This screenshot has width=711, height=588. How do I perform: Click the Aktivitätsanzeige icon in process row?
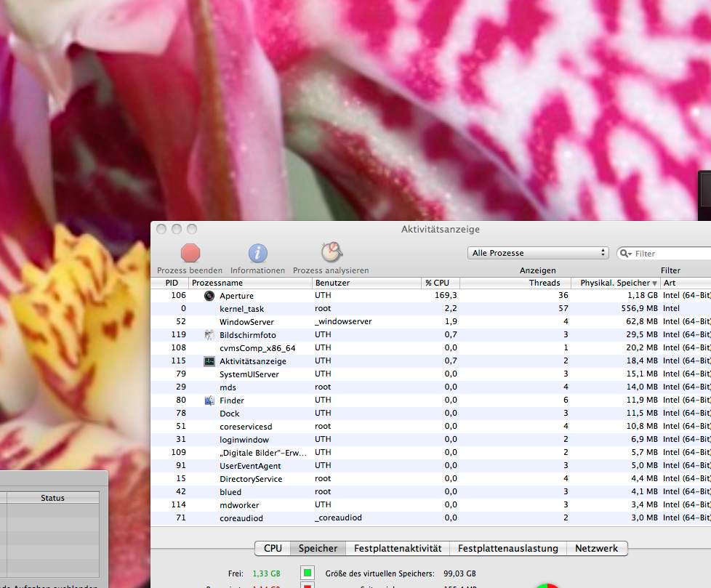(x=209, y=361)
